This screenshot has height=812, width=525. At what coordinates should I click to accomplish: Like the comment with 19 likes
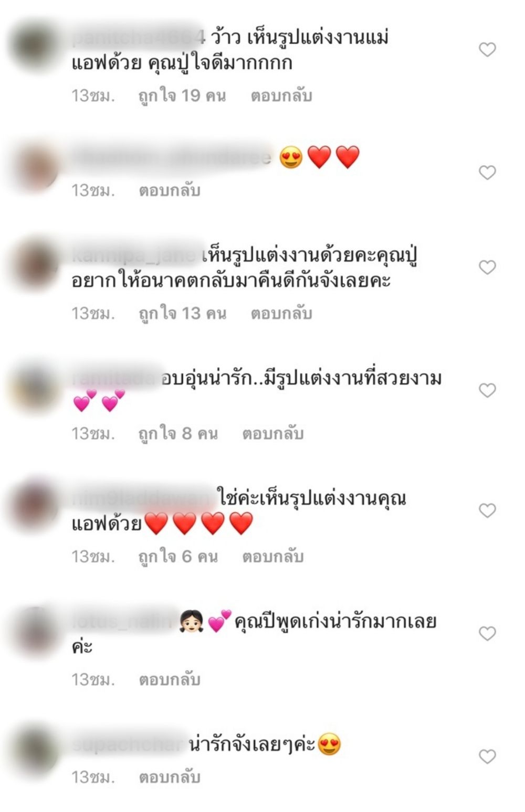[487, 50]
